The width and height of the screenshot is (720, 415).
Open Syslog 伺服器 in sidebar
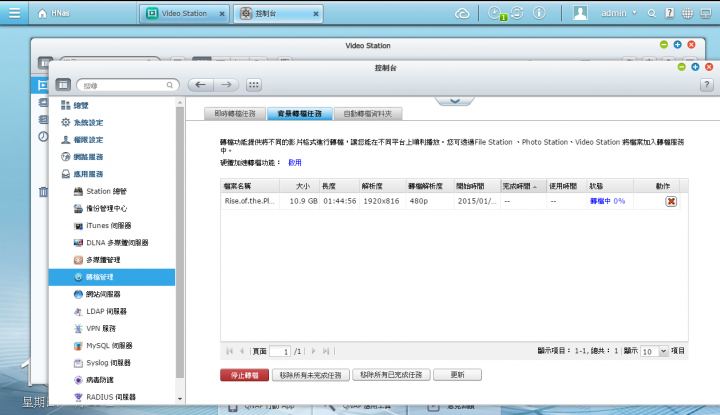coord(102,363)
